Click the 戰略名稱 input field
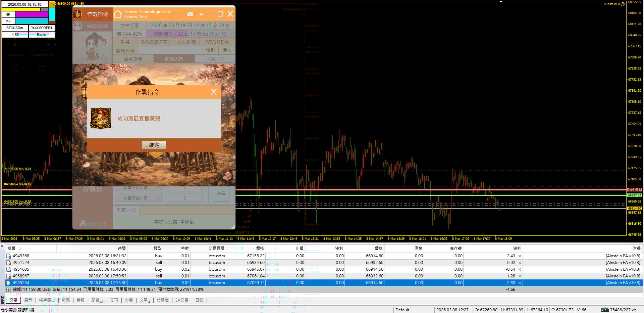644x313 pixels. coord(170,50)
